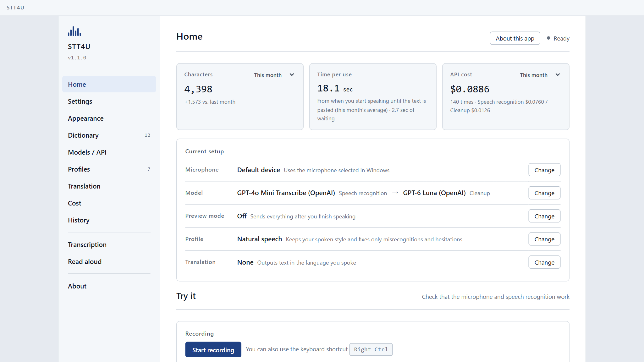Screen dimensions: 644x362
Task: Click the Ready status indicator
Action: [x=558, y=38]
